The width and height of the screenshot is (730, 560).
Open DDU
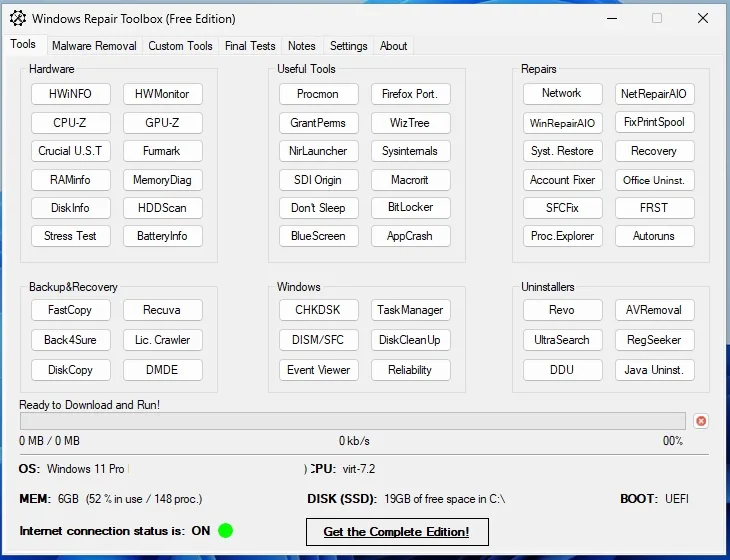[563, 370]
